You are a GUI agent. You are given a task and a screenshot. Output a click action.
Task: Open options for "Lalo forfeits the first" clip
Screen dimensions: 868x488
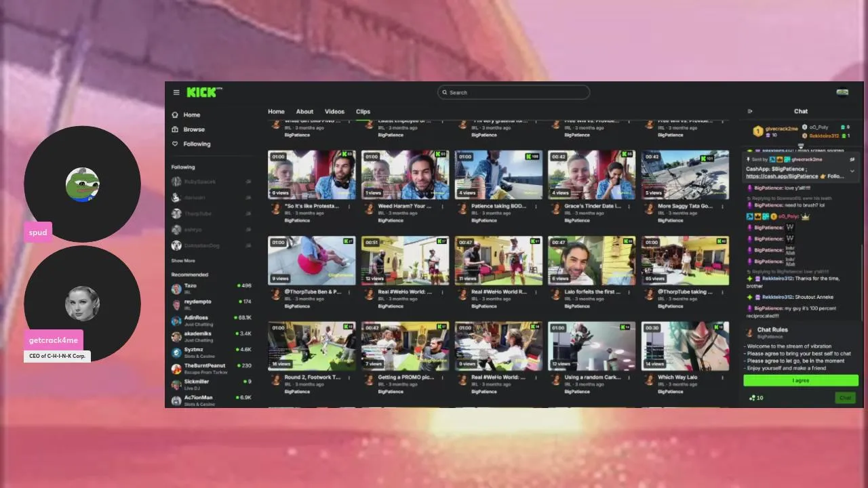tap(629, 292)
